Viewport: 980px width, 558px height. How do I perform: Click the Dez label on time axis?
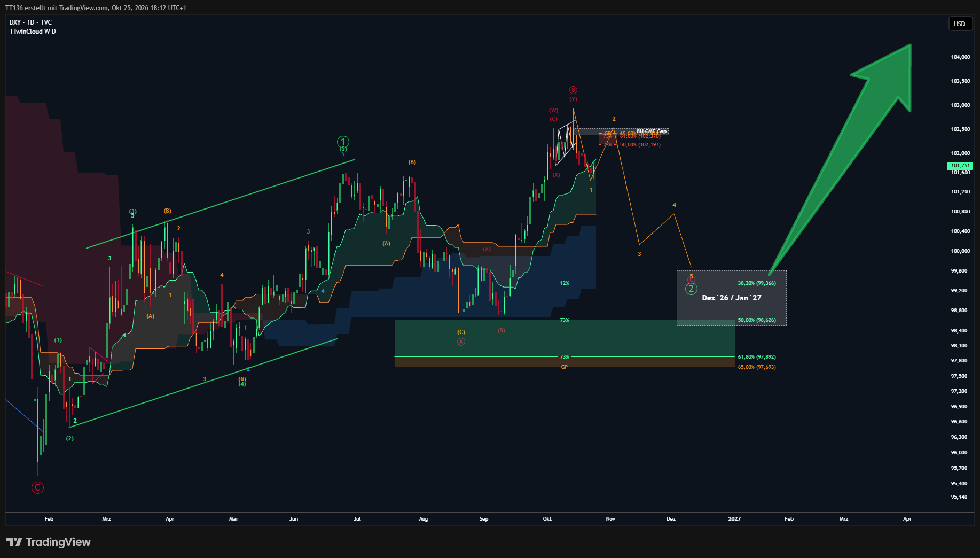(671, 519)
